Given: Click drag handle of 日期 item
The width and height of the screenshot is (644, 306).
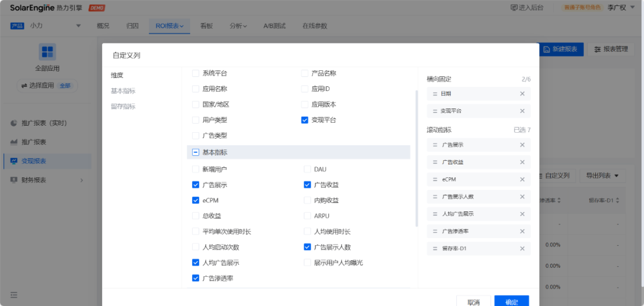Looking at the screenshot, I should tap(435, 94).
